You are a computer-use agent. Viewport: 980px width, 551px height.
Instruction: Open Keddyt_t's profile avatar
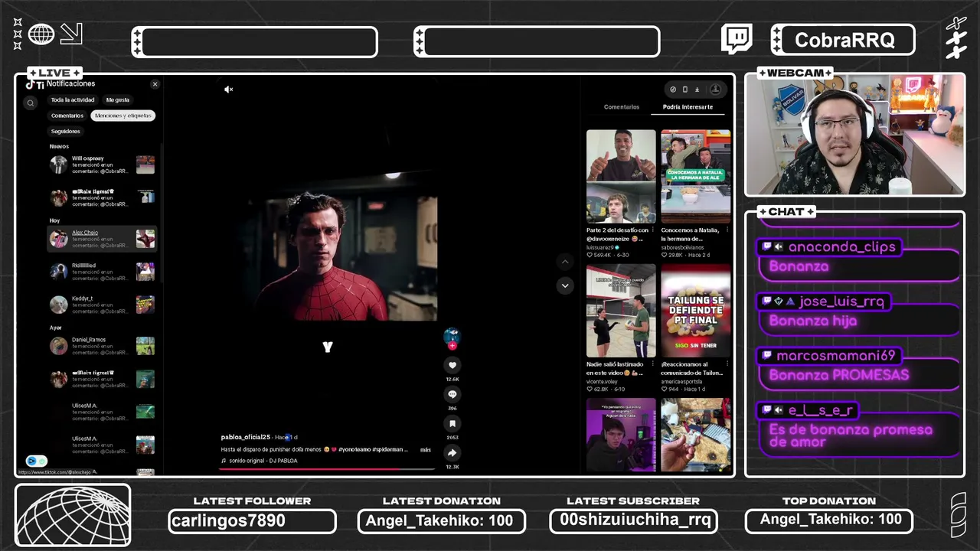tap(59, 305)
